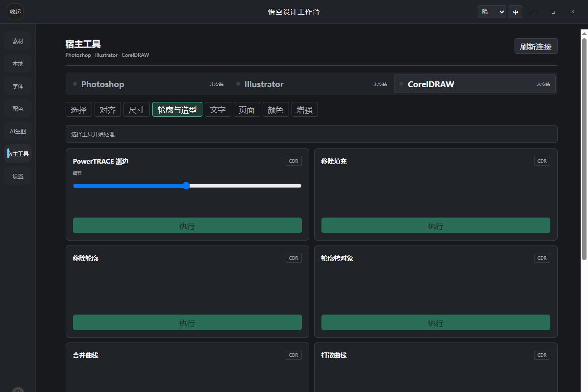Switch to the 尺寸 category tab
This screenshot has width=588, height=392.
[x=136, y=110]
